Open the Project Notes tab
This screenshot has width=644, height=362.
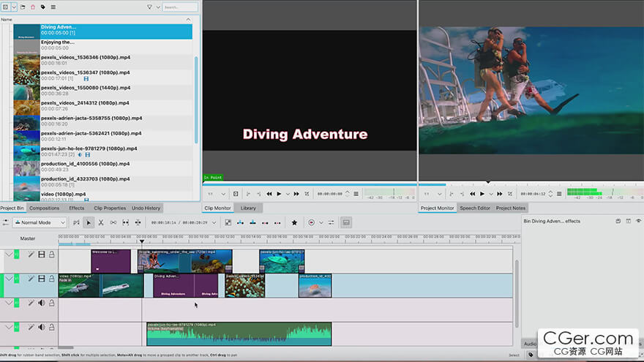point(511,208)
